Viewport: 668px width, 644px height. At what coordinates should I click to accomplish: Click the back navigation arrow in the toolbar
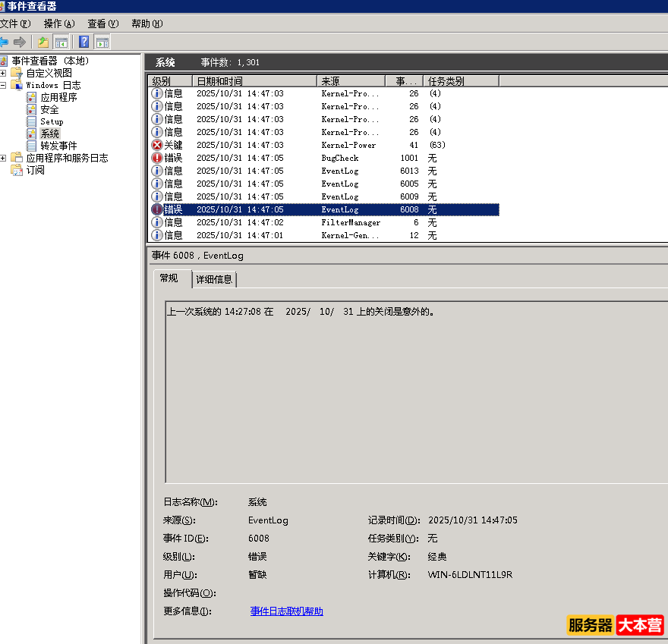5,42
